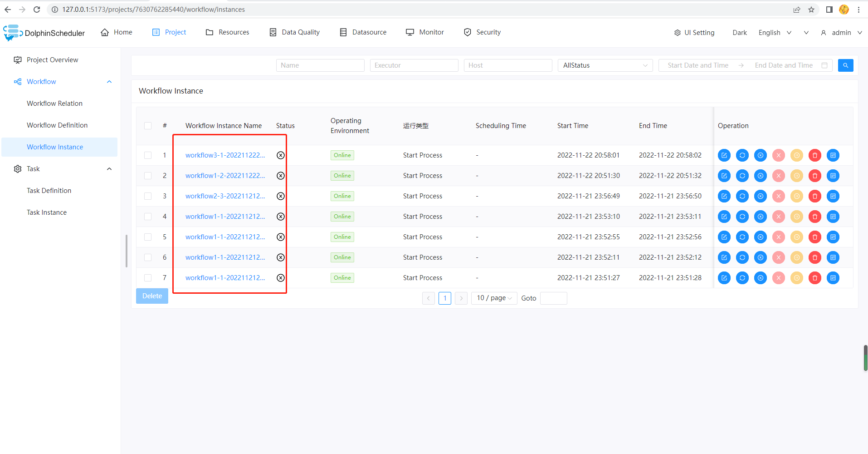
Task: Click the Delete button below the table
Action: [152, 296]
